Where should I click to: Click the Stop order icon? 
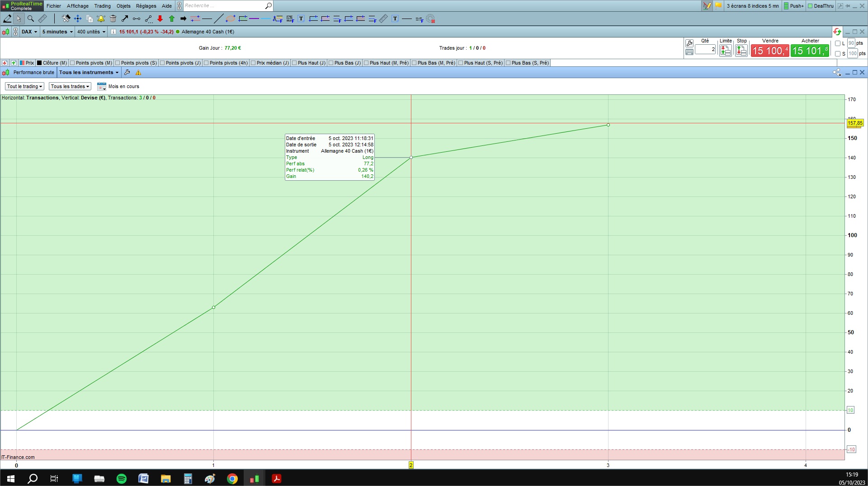[741, 50]
